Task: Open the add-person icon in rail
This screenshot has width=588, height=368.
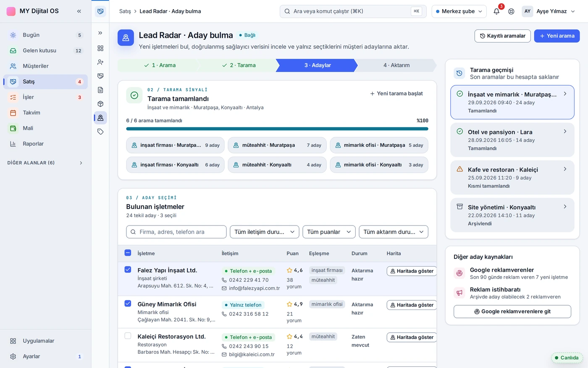Action: (100, 62)
